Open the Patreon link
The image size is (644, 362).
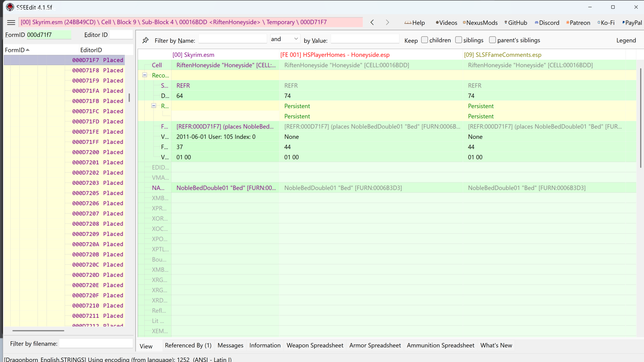[578, 22]
